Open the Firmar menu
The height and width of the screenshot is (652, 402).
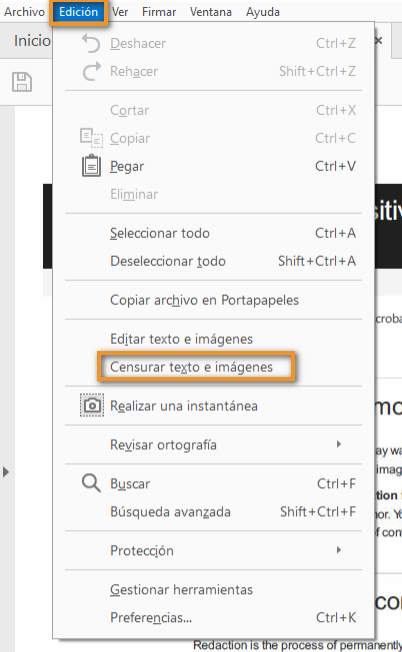coord(159,12)
